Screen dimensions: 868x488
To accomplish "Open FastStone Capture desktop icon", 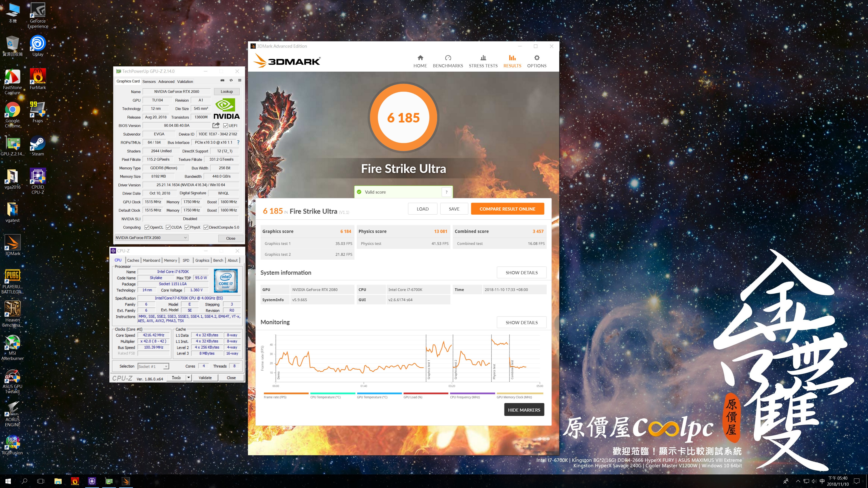I will (12, 82).
